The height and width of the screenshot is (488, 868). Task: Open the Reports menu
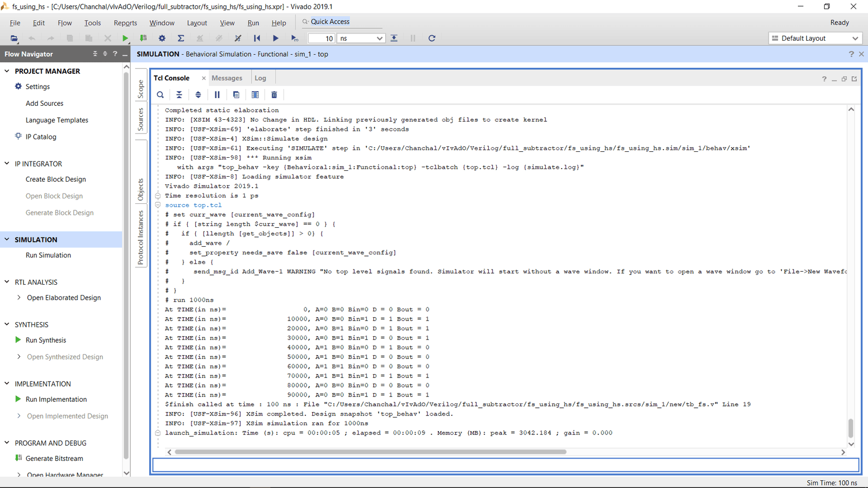click(x=125, y=23)
